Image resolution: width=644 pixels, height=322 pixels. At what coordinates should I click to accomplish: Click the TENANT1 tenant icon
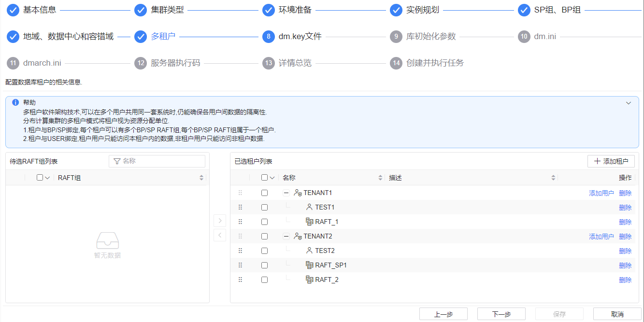tap(298, 193)
